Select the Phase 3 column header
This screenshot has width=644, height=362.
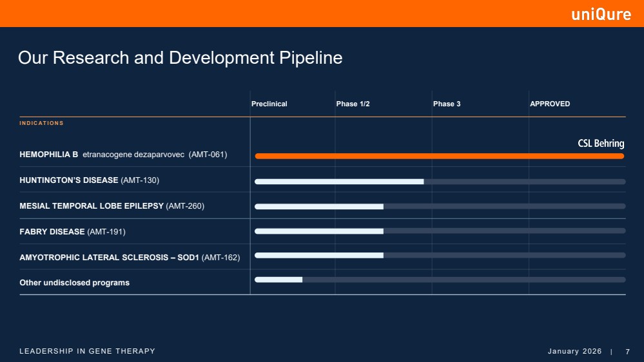point(447,104)
